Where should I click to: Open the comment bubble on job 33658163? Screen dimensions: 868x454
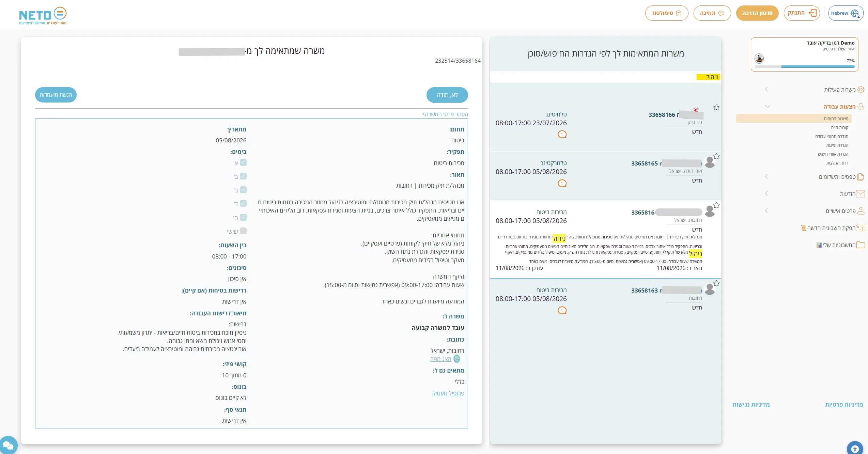point(562,310)
